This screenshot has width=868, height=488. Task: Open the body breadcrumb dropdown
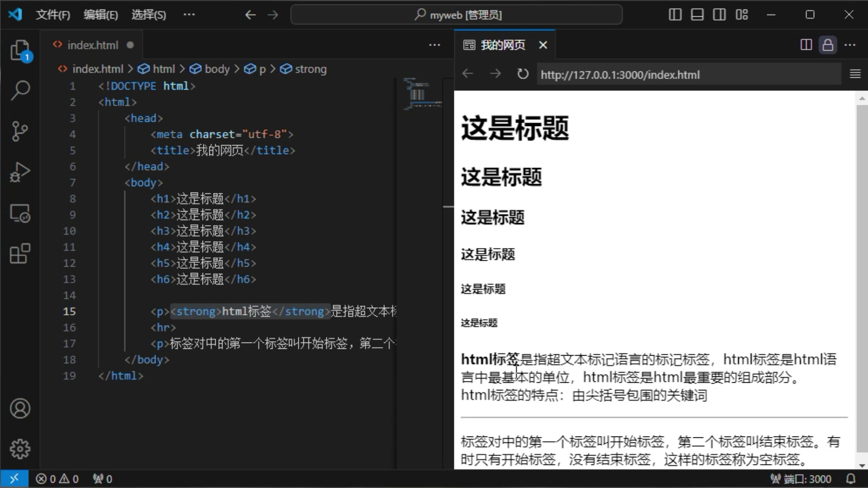point(216,69)
